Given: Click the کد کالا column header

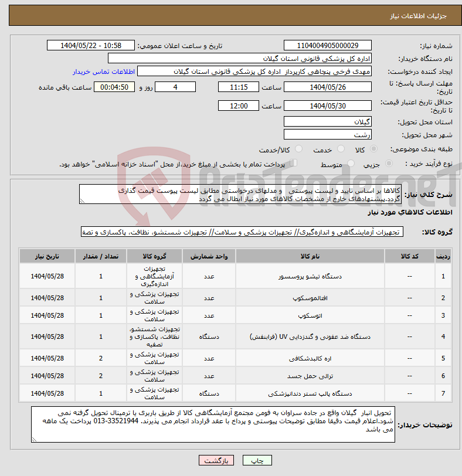Looking at the screenshot, I should tap(409, 256).
